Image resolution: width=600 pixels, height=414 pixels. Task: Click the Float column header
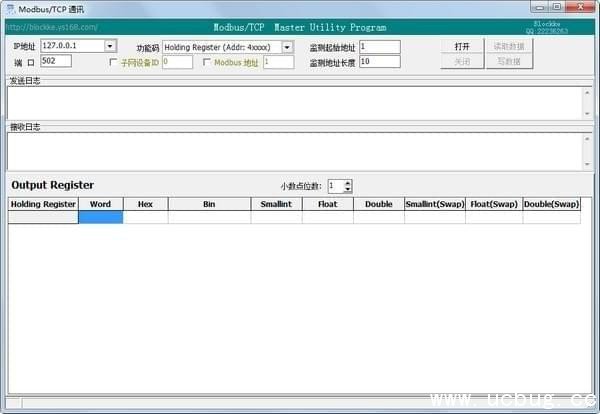click(x=328, y=204)
